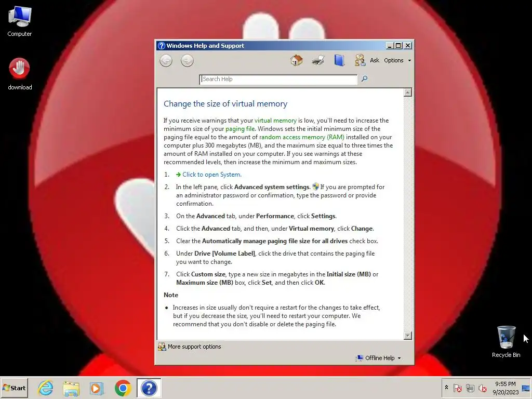Select the download desktop icon
The width and height of the screenshot is (532, 399).
point(20,74)
